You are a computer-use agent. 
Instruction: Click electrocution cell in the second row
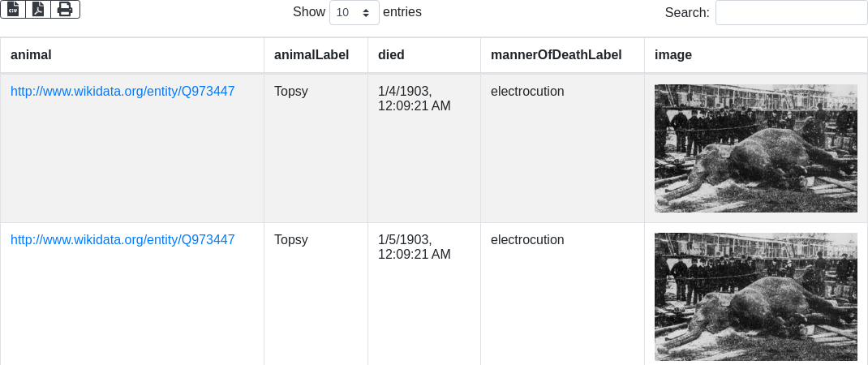click(x=527, y=240)
